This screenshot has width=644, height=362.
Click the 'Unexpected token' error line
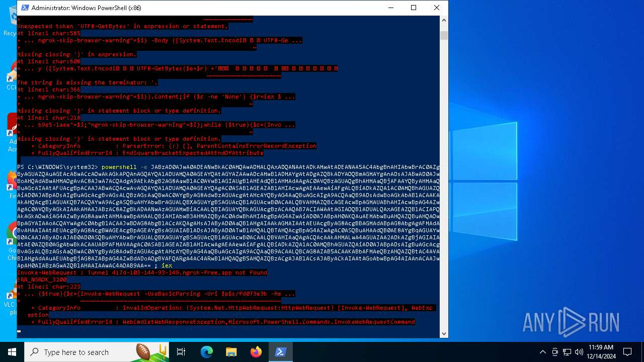(x=123, y=26)
